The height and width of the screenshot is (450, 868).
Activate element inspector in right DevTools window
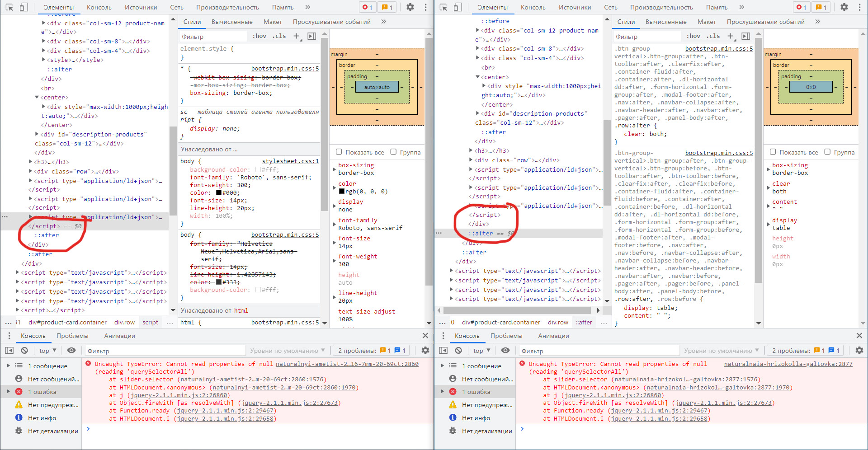[x=443, y=7]
